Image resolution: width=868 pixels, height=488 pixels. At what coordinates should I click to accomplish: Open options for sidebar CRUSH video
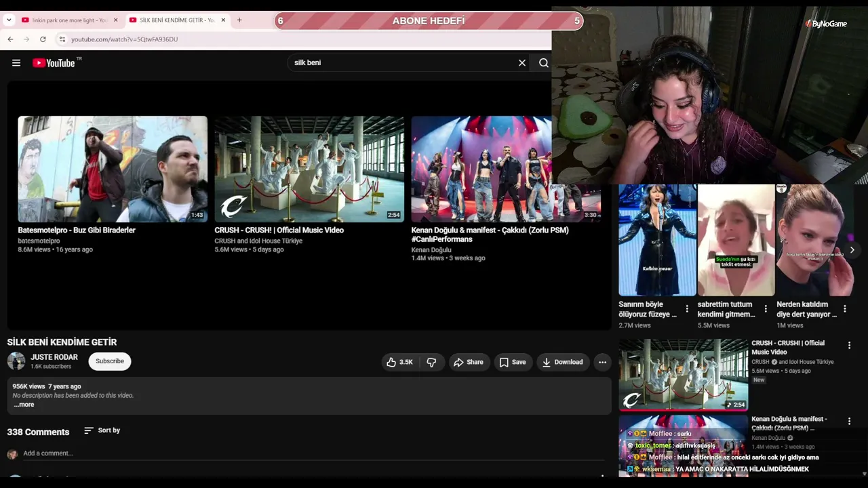click(849, 346)
